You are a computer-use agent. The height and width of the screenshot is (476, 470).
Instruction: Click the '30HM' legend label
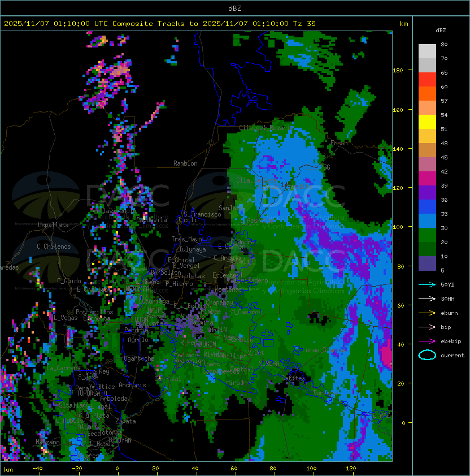pos(447,299)
